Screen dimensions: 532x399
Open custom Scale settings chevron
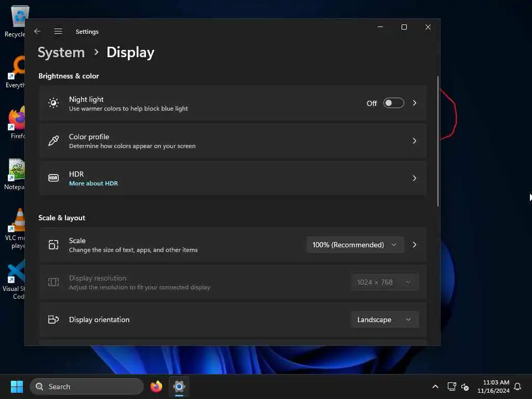point(414,245)
